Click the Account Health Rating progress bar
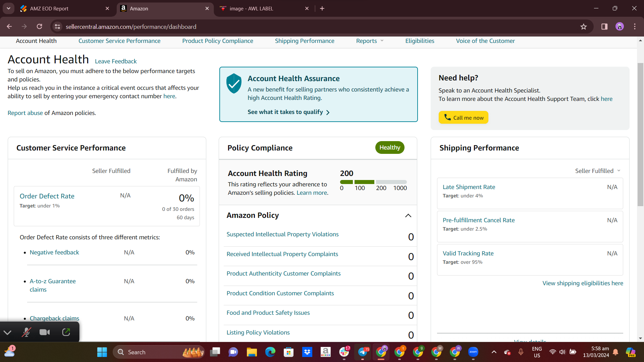Screen dimensions: 644x362 tap(373, 182)
